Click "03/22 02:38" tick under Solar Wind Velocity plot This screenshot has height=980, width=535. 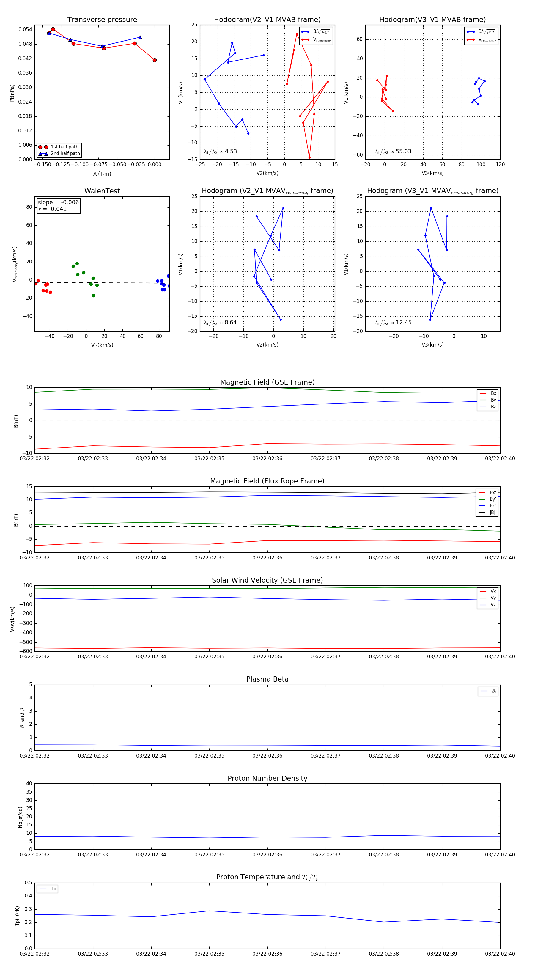click(x=384, y=657)
